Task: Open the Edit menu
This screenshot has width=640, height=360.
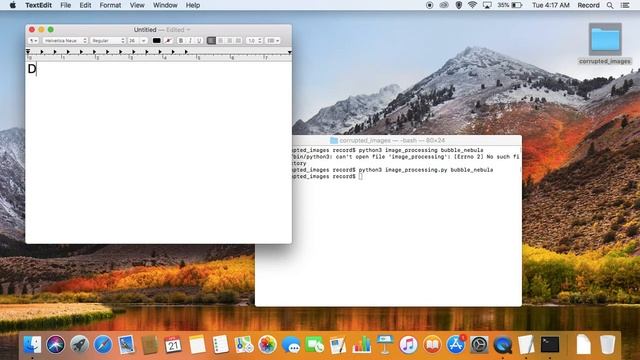Action: pyautogui.click(x=85, y=5)
